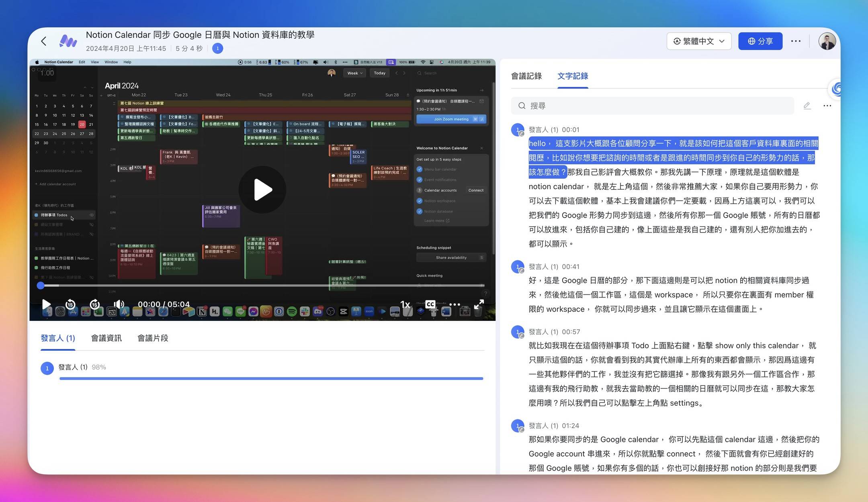Click into the 搜尋 transcript search field
868x502 pixels.
coord(653,106)
